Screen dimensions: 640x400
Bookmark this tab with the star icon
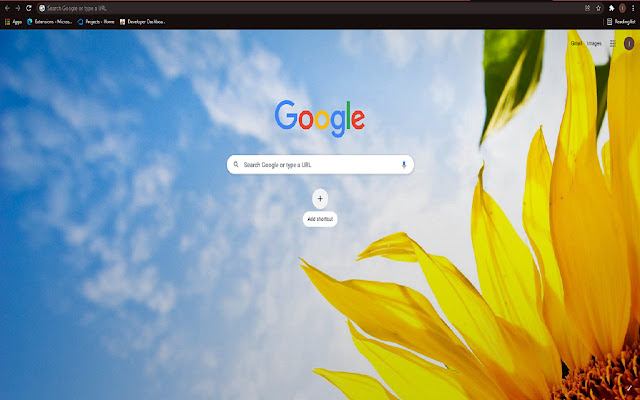pyautogui.click(x=598, y=8)
